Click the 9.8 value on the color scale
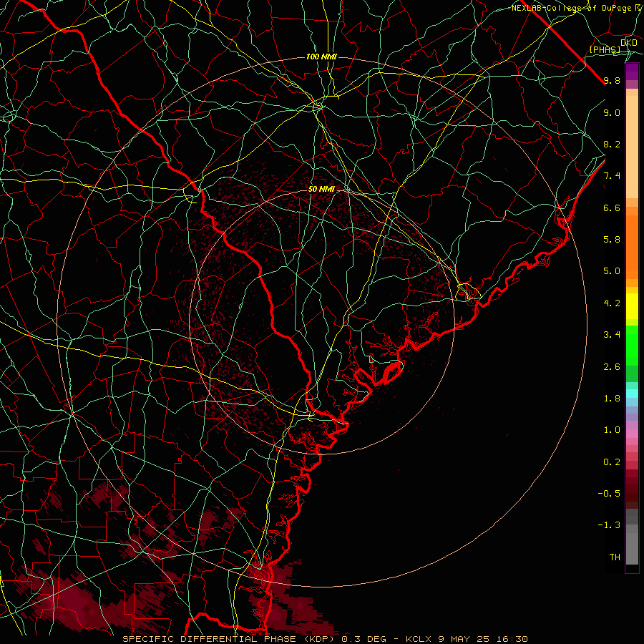Image resolution: width=644 pixels, height=644 pixels. (612, 80)
